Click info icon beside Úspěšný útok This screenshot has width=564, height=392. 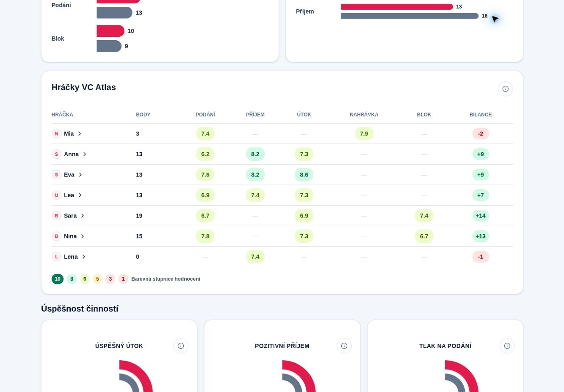pos(181,346)
